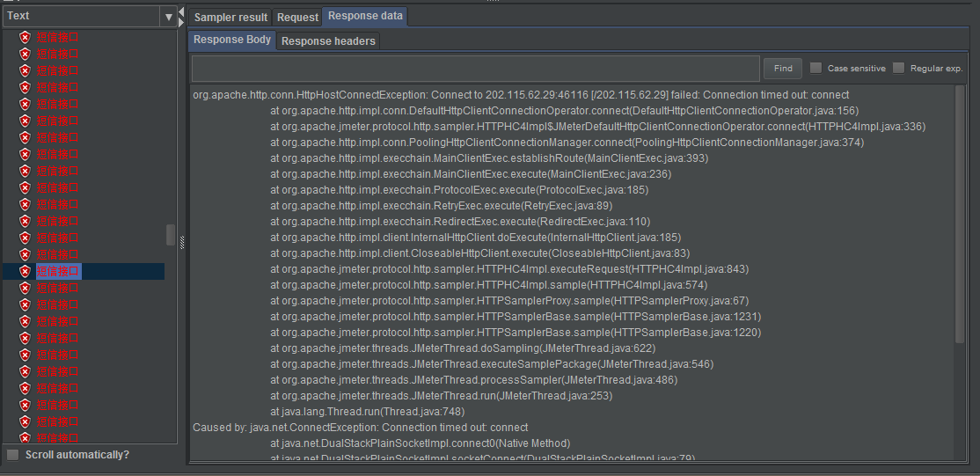980x476 pixels.
Task: Click the error shield icon of the topmost sample
Action: pyautogui.click(x=25, y=37)
